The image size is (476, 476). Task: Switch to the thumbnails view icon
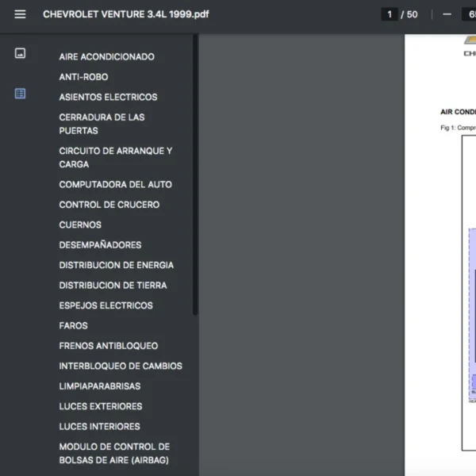20,53
